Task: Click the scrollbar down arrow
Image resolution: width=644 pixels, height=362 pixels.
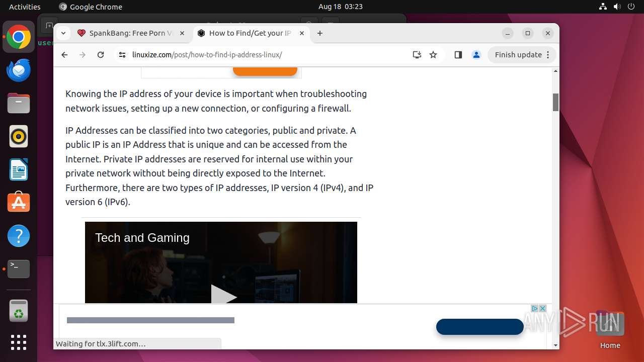Action: point(555,345)
